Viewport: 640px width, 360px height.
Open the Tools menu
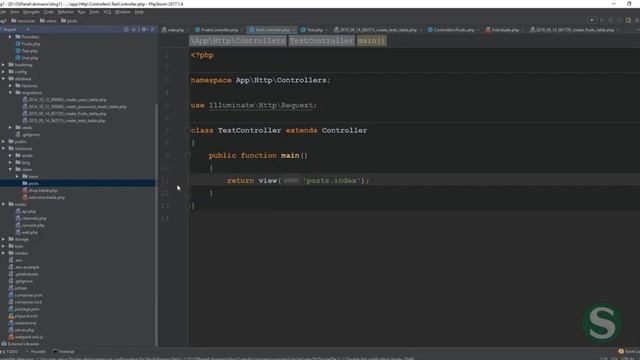coord(94,12)
